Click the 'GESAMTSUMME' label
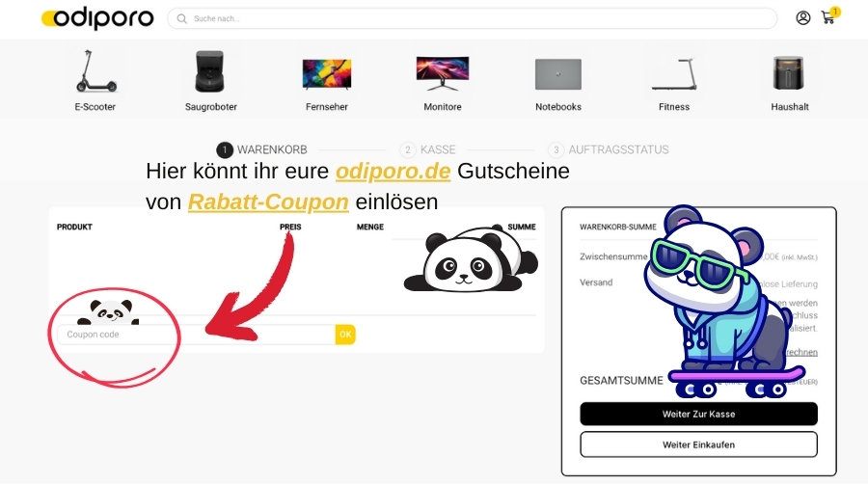 [621, 381]
